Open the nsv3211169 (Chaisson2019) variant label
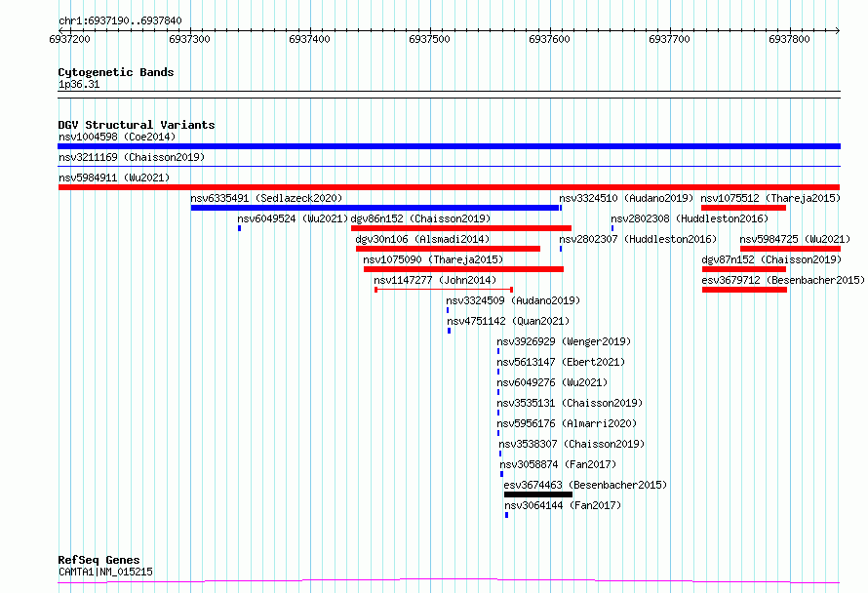This screenshot has height=593, width=868. tap(132, 157)
